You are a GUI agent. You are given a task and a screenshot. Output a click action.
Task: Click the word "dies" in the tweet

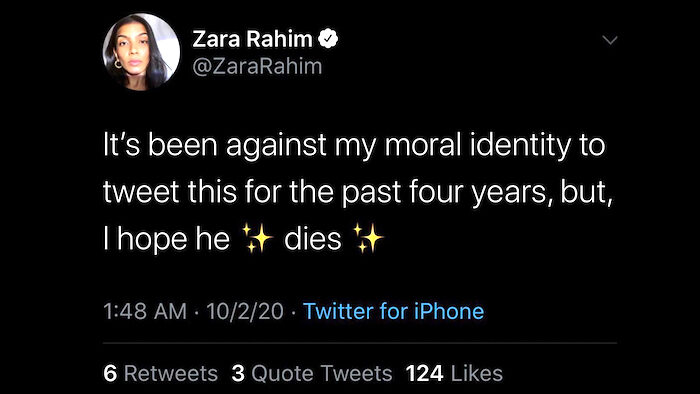click(x=312, y=239)
